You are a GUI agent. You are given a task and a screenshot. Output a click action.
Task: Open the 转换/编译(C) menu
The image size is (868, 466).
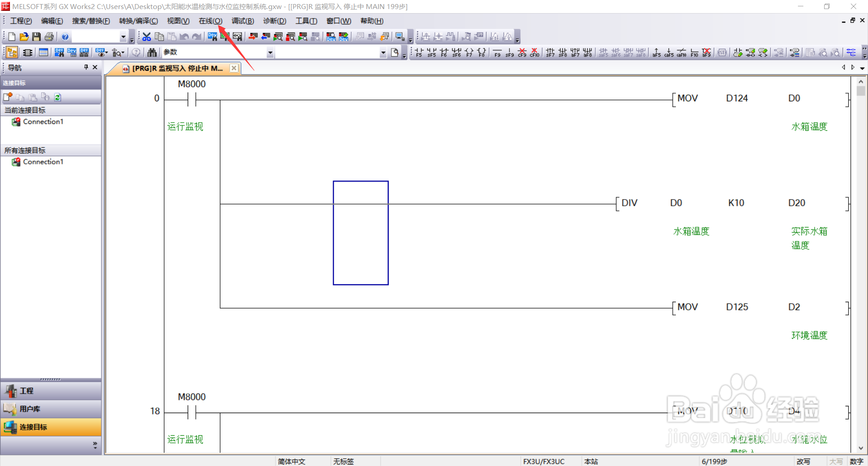point(138,21)
